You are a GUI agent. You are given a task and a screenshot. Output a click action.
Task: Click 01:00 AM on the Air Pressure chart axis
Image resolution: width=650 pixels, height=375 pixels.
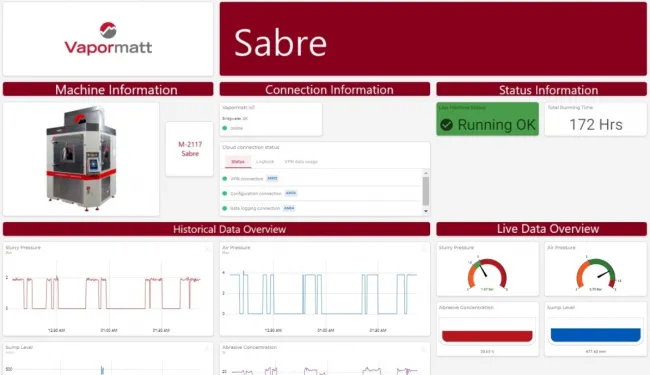click(325, 330)
